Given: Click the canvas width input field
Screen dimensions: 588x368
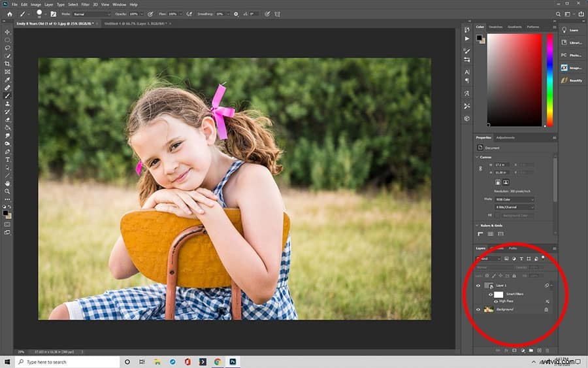Looking at the screenshot, I should point(502,165).
